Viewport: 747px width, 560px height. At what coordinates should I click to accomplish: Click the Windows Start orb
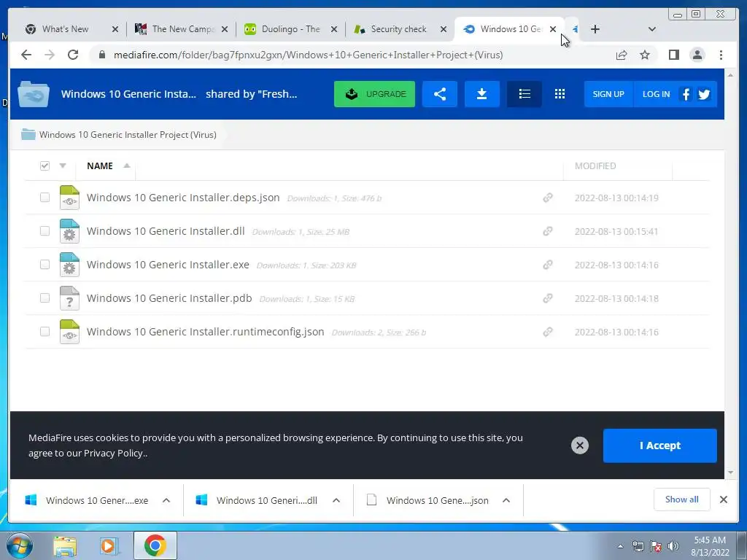[18, 545]
